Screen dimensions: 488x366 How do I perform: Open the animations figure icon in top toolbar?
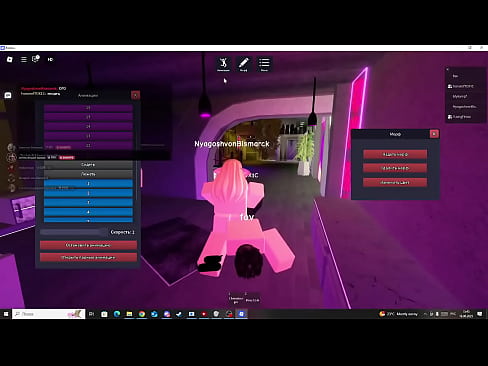pos(223,64)
